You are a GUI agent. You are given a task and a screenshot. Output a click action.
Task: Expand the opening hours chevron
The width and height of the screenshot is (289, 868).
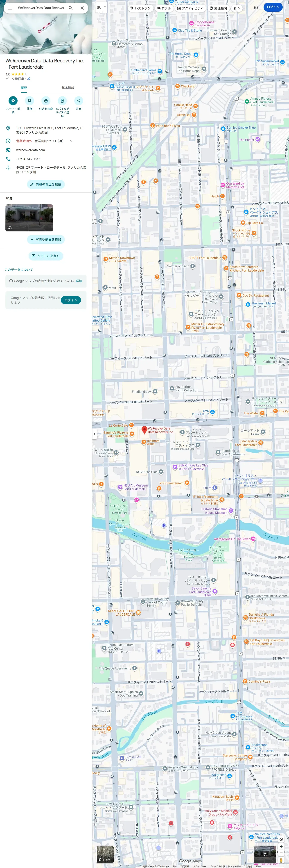(71, 141)
